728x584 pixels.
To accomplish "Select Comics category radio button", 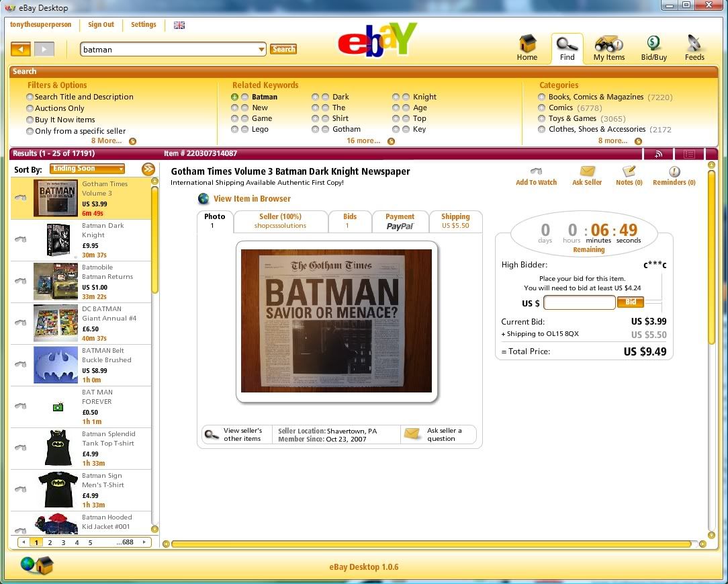I will pos(541,108).
